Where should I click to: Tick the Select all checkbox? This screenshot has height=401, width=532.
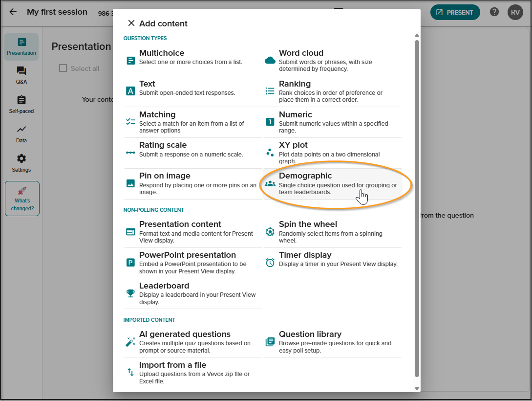coord(63,68)
